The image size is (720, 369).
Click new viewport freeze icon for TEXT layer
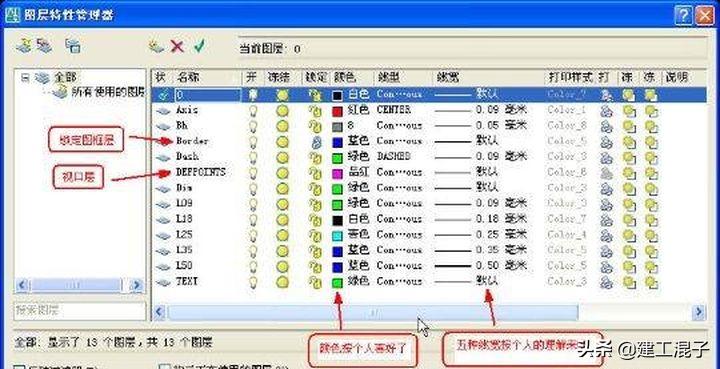coord(651,282)
